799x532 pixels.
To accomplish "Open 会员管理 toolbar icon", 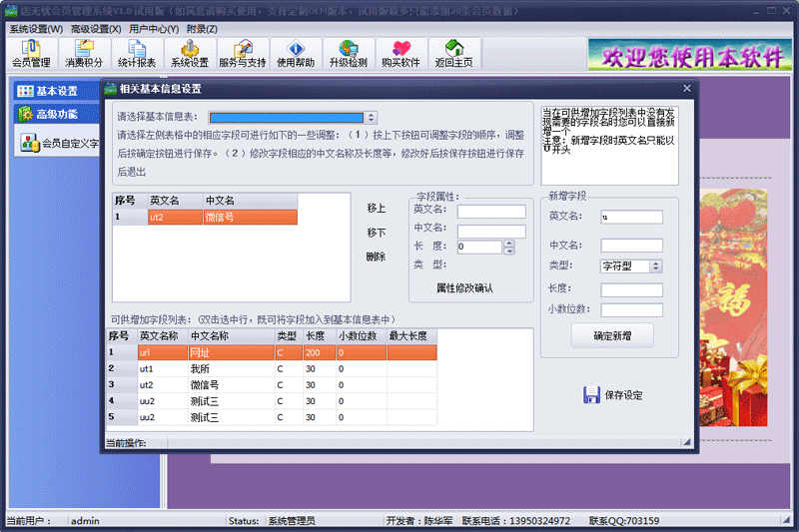I will [32, 54].
